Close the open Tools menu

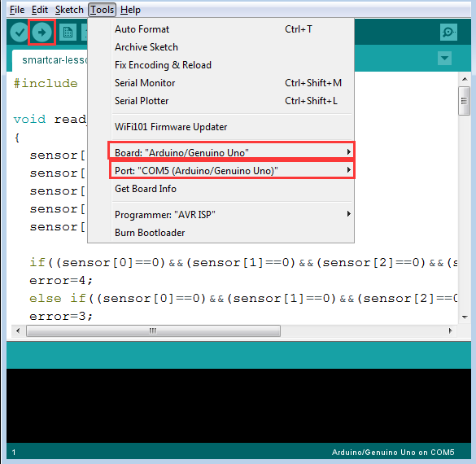point(102,10)
